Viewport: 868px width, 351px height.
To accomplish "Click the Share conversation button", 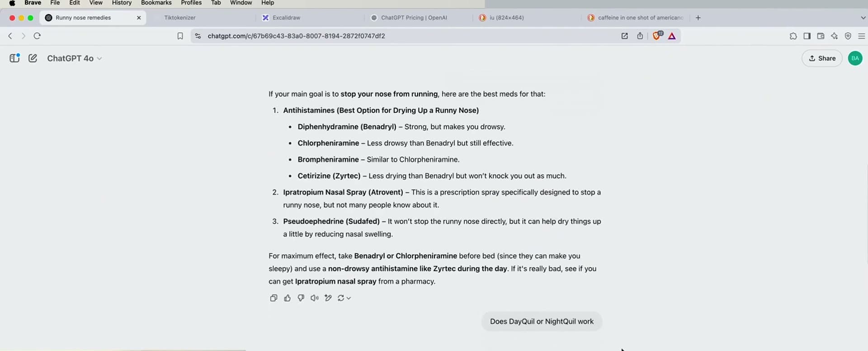I will [x=822, y=58].
